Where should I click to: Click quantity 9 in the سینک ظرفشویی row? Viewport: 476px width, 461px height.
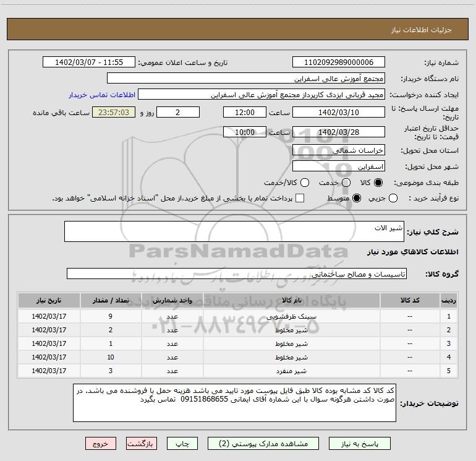tap(111, 316)
